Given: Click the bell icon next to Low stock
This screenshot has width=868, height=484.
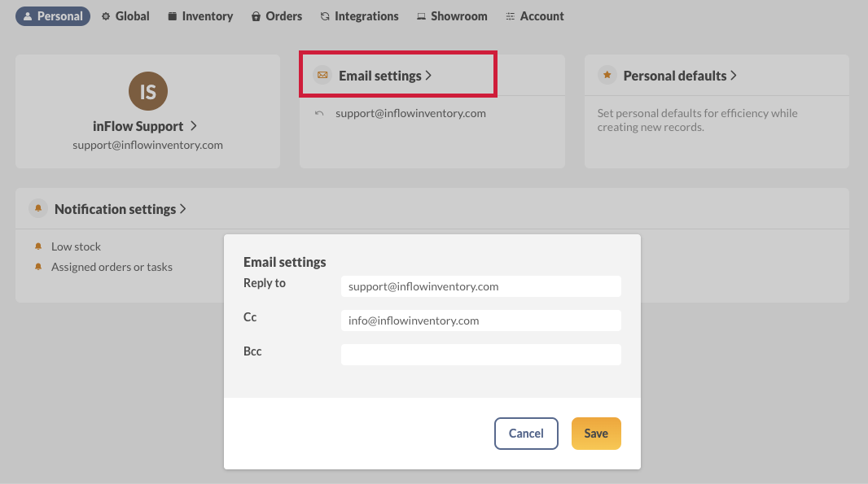Looking at the screenshot, I should [37, 246].
